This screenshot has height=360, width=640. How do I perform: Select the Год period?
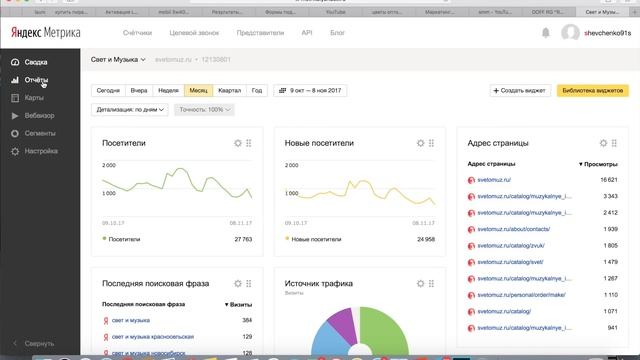257,91
